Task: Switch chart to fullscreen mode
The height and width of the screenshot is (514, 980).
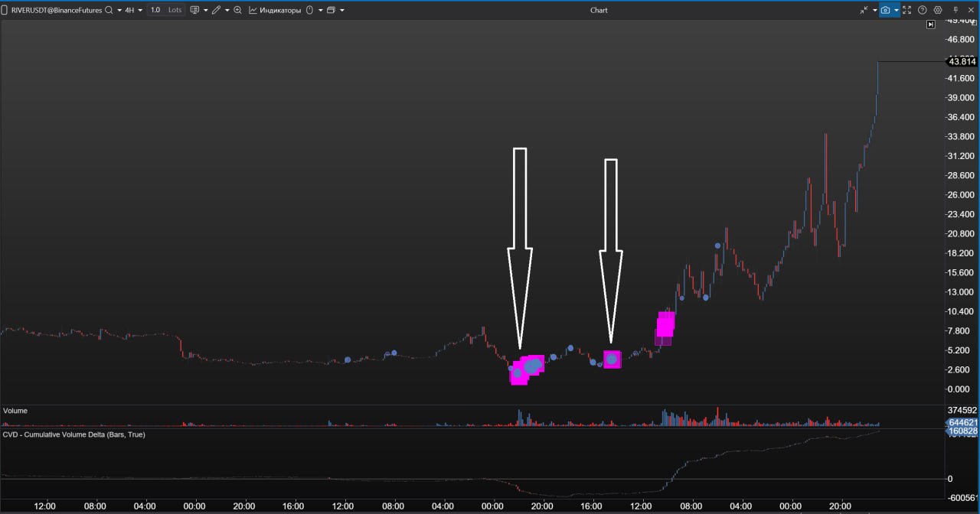Action: click(x=907, y=10)
